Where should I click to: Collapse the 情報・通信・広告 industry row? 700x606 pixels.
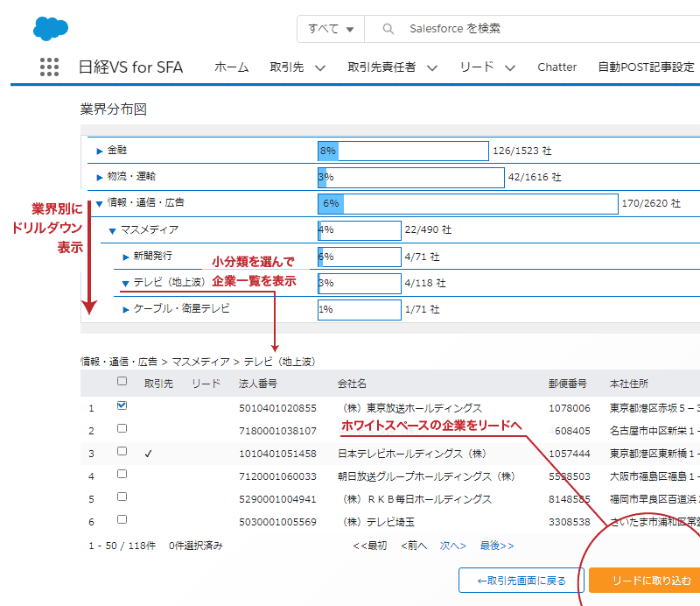click(100, 204)
